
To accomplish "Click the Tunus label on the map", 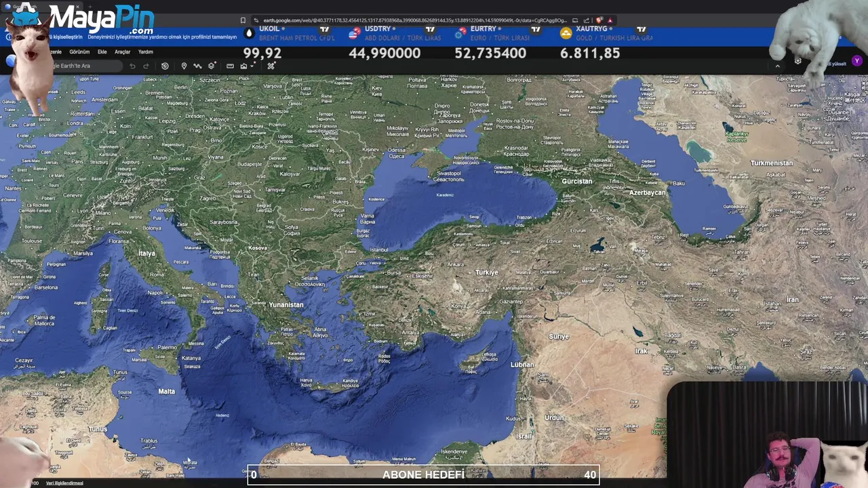I will 98,429.
